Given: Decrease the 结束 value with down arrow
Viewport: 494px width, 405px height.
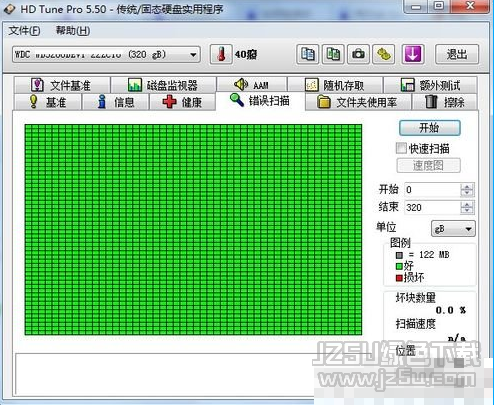Looking at the screenshot, I should 467,211.
